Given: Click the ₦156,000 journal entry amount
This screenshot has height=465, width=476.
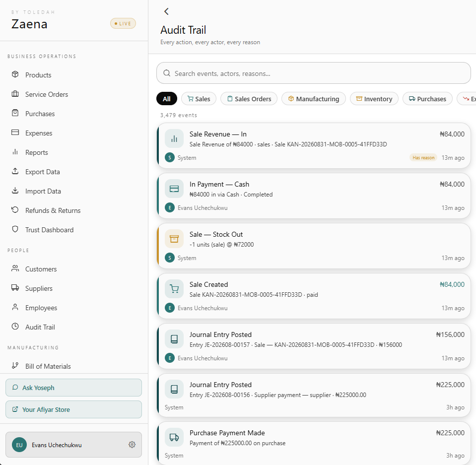Looking at the screenshot, I should tap(450, 334).
